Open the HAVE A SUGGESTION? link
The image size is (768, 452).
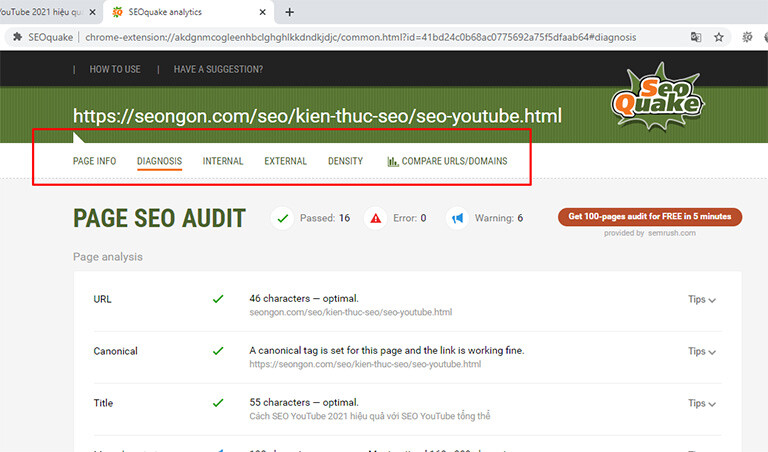tap(218, 70)
